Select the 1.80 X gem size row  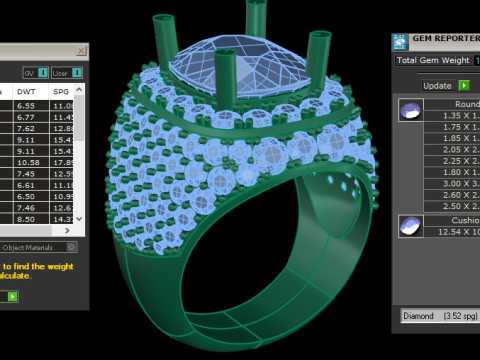point(452,172)
